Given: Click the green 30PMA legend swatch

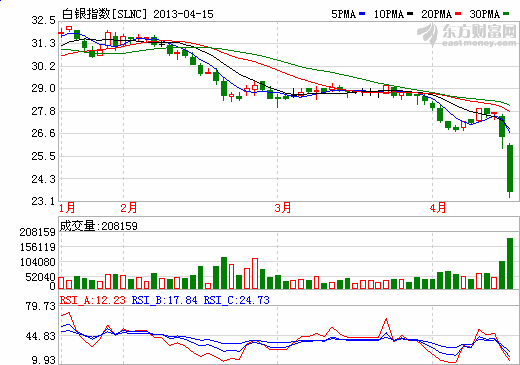Looking at the screenshot, I should [x=506, y=14].
